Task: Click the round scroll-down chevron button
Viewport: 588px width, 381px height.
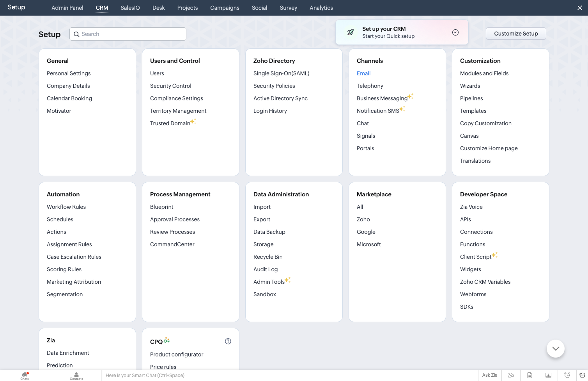Action: [x=556, y=349]
